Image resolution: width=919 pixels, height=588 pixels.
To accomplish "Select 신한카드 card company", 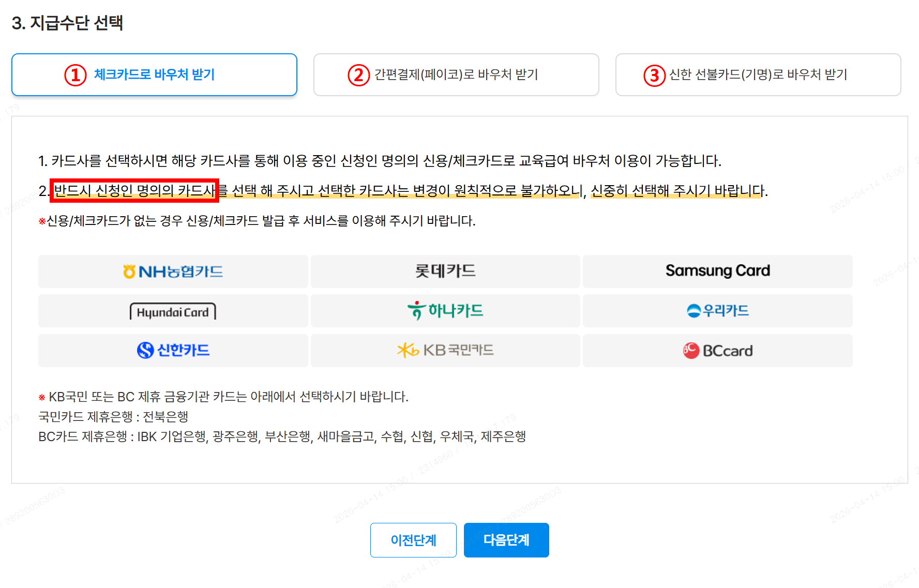I will (173, 351).
